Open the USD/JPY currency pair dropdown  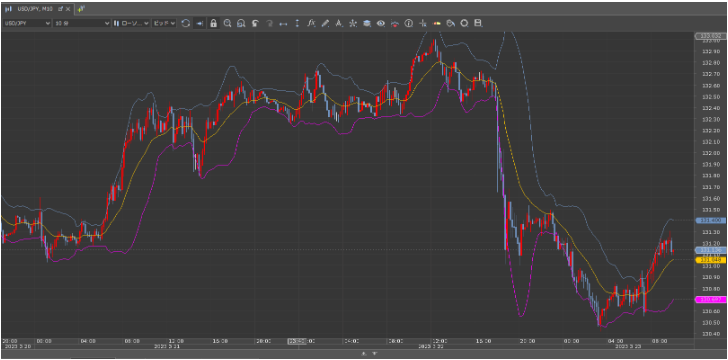coord(27,23)
